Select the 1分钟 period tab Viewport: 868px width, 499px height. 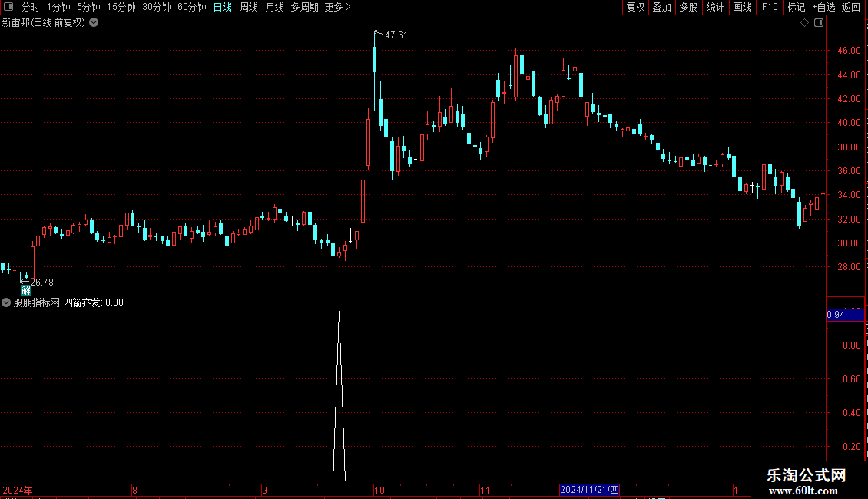[58, 7]
